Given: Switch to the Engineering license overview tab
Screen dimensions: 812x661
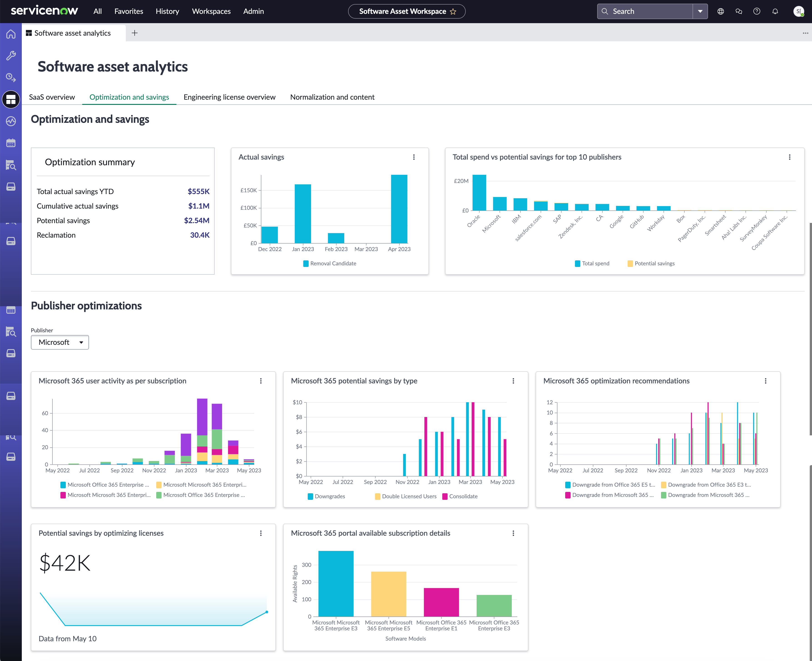Looking at the screenshot, I should (229, 97).
